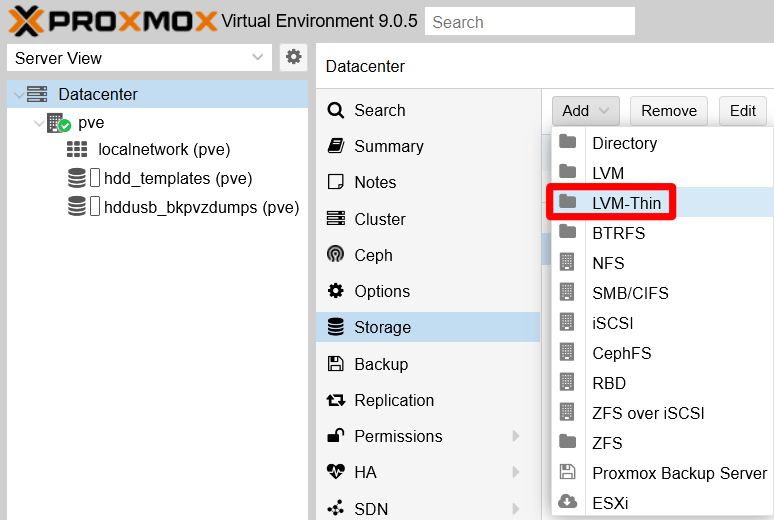Click the Storage database icon
Image resolution: width=774 pixels, height=520 pixels.
coord(336,327)
